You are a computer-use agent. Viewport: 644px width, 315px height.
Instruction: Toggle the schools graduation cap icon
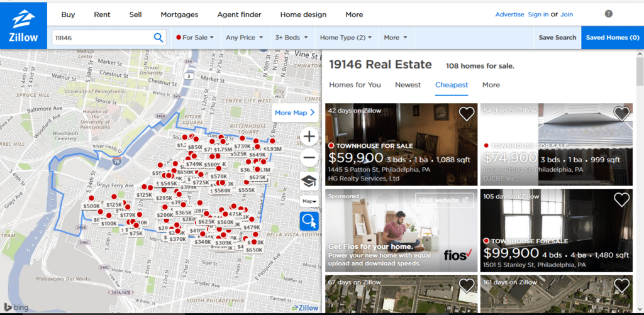coord(309,180)
